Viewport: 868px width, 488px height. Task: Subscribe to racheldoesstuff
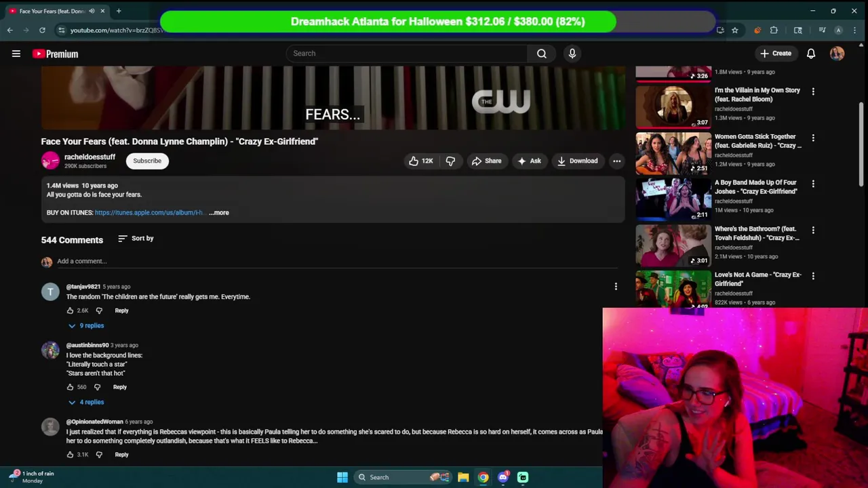[x=147, y=161]
